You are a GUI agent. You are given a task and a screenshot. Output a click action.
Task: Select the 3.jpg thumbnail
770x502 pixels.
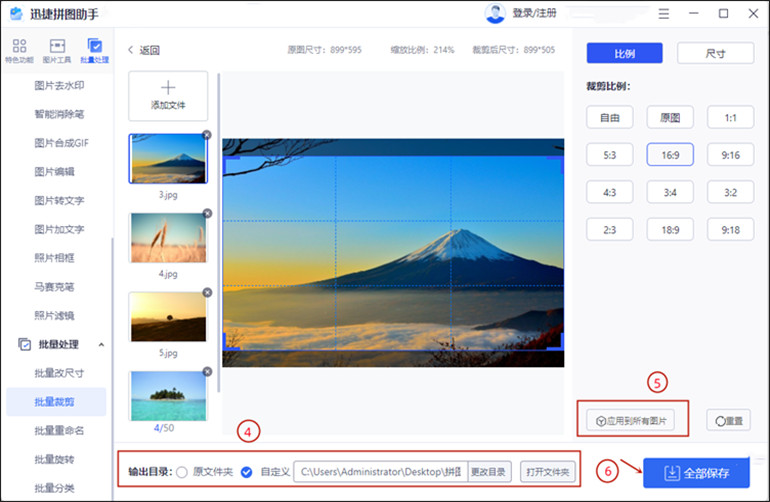pos(168,159)
